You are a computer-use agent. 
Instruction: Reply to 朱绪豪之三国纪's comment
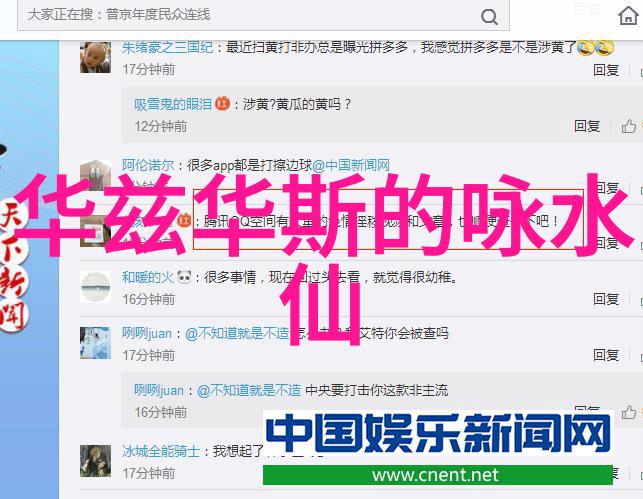tap(606, 70)
